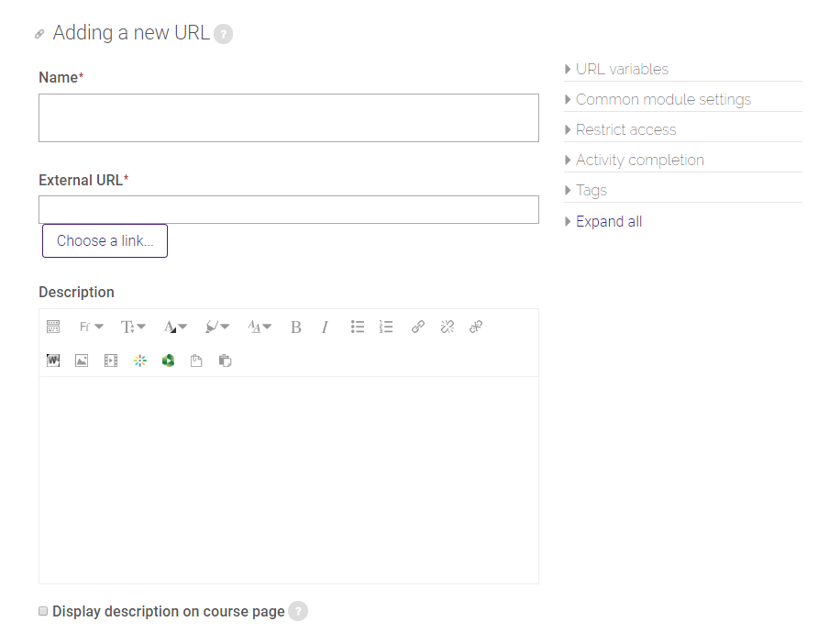Click inside the Description editor area
This screenshot has width=818, height=644.
289,480
